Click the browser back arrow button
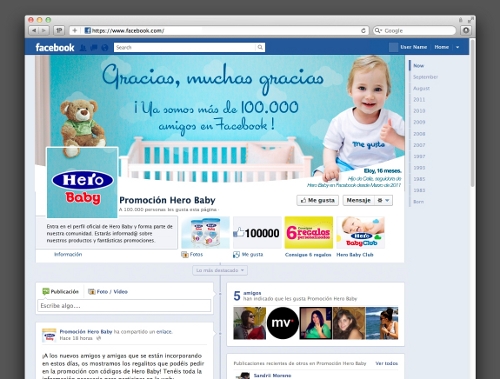This screenshot has width=500, height=379. coord(34,31)
